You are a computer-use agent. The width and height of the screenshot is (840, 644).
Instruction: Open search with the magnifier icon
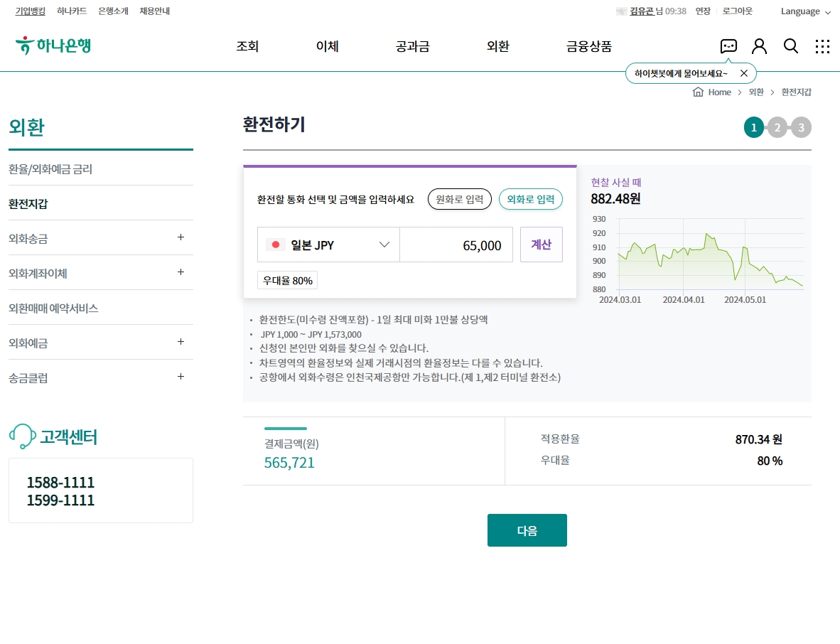point(790,45)
